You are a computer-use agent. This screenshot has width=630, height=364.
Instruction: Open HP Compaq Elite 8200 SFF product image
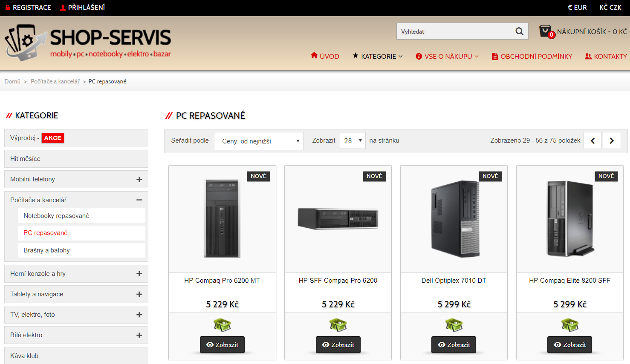point(570,219)
